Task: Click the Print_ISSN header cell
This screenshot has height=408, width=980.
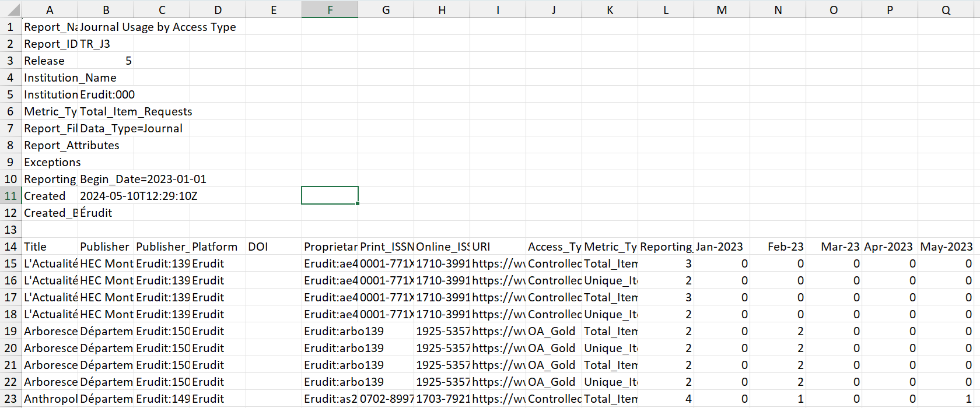Action: (x=386, y=247)
